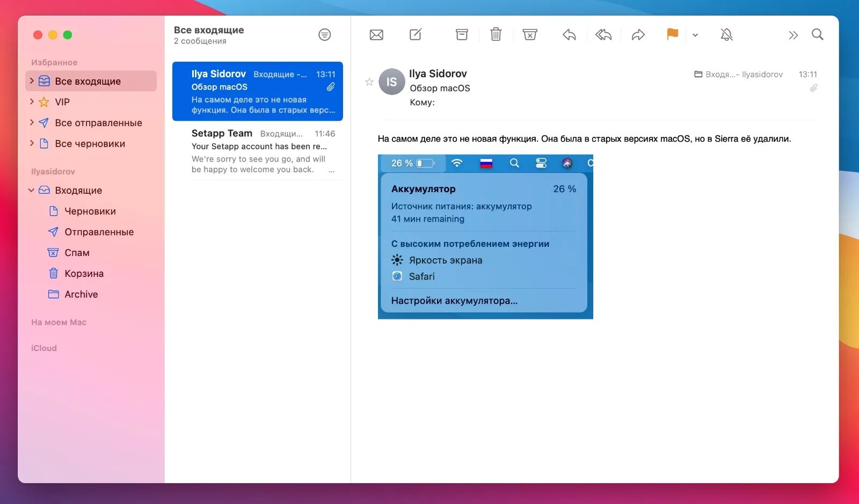The image size is (859, 504).
Task: Reply to all recipients
Action: pos(603,35)
